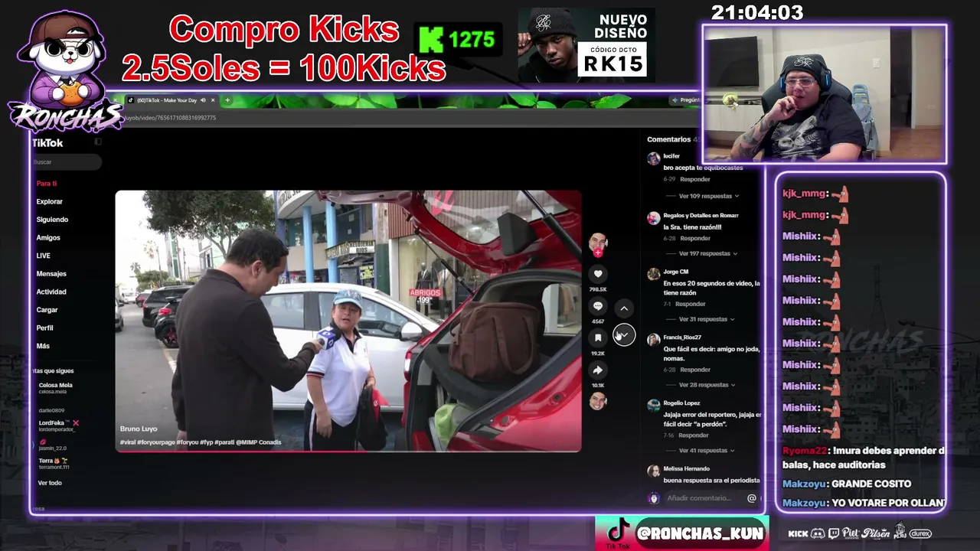The width and height of the screenshot is (980, 551).
Task: Like the video with the heart icon
Action: click(x=598, y=274)
